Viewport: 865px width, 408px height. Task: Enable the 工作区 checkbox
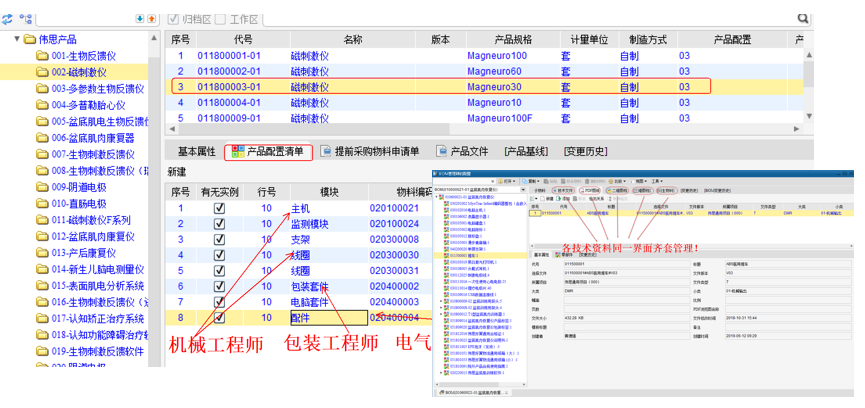tap(221, 19)
